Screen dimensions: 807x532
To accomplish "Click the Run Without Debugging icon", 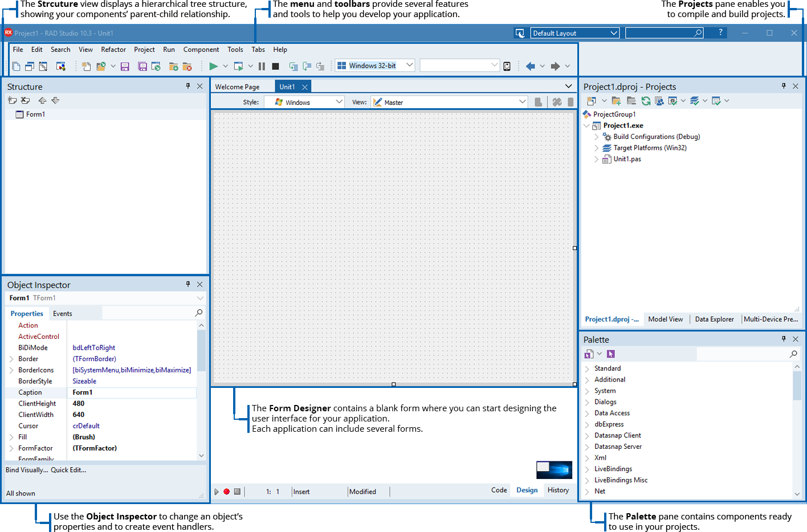I will tap(238, 67).
